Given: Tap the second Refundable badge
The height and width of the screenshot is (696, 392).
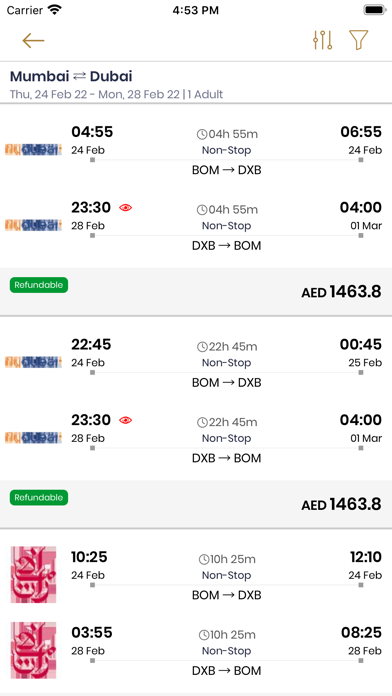Looking at the screenshot, I should coord(39,498).
